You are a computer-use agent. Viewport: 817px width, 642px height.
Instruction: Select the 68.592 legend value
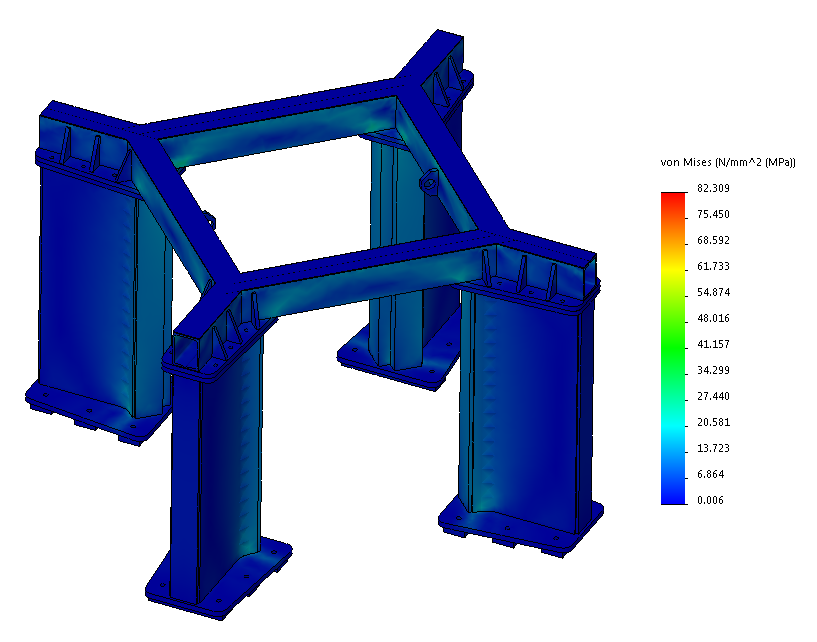(x=713, y=240)
